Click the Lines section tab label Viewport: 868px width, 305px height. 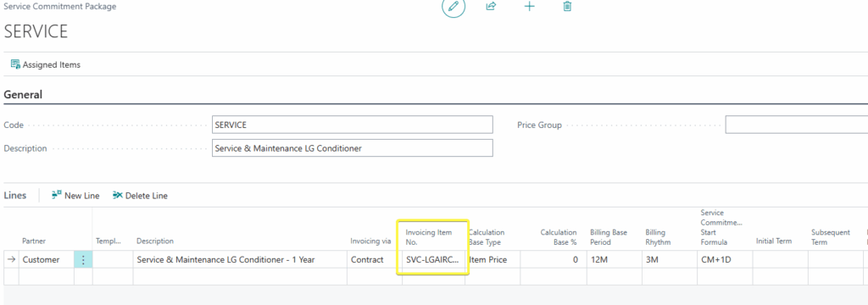point(15,196)
